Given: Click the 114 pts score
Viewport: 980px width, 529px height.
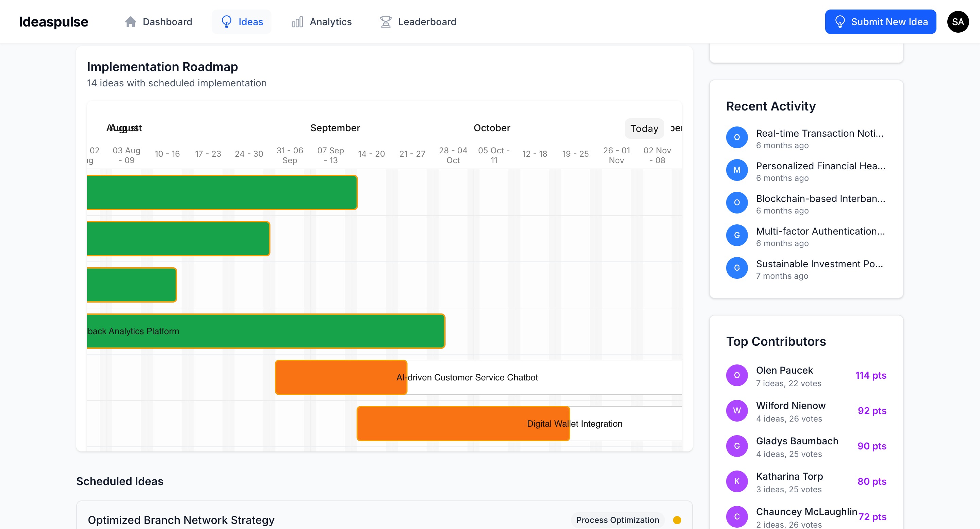Looking at the screenshot, I should pos(871,375).
